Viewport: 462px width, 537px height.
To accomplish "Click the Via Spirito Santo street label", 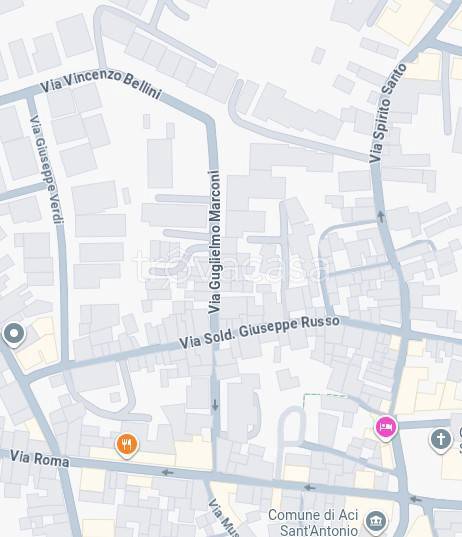I will [x=387, y=113].
